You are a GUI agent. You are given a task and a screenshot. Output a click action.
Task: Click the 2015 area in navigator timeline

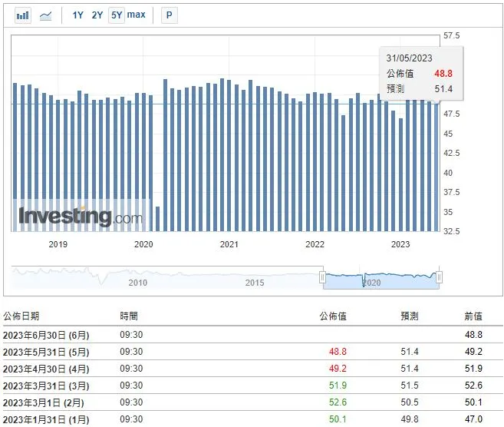[x=255, y=282]
